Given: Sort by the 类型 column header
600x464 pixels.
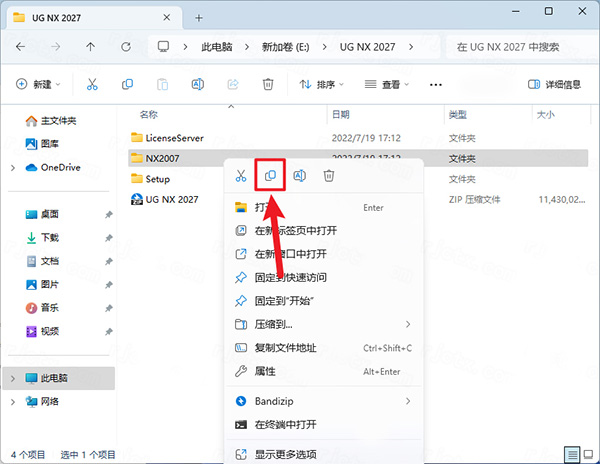Looking at the screenshot, I should click(x=458, y=114).
